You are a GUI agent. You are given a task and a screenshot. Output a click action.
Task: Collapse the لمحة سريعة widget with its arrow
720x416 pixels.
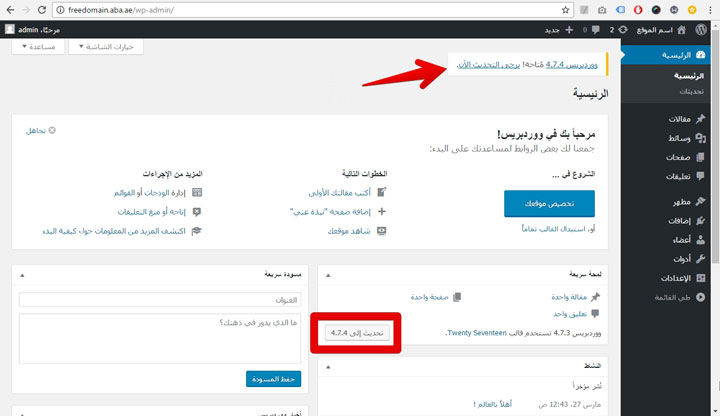pyautogui.click(x=328, y=275)
